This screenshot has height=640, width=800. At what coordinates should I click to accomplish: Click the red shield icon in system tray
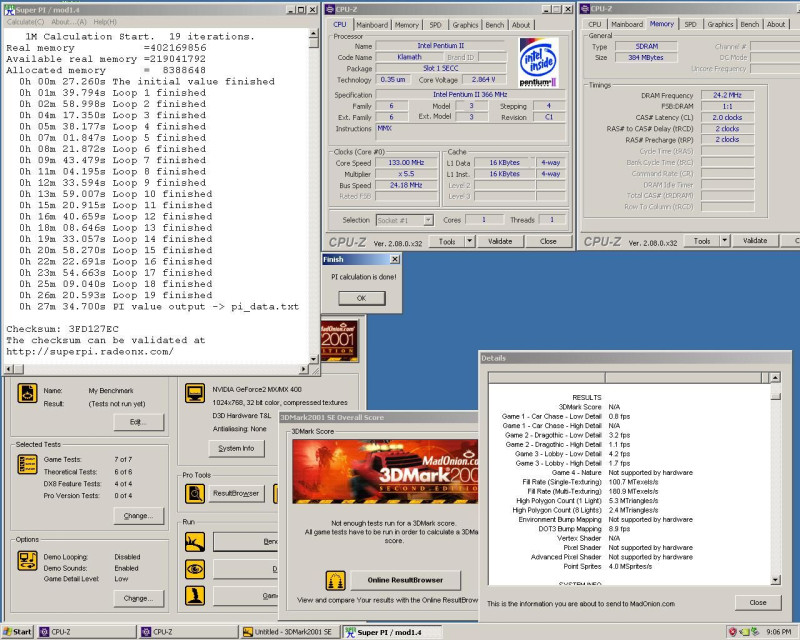point(733,632)
